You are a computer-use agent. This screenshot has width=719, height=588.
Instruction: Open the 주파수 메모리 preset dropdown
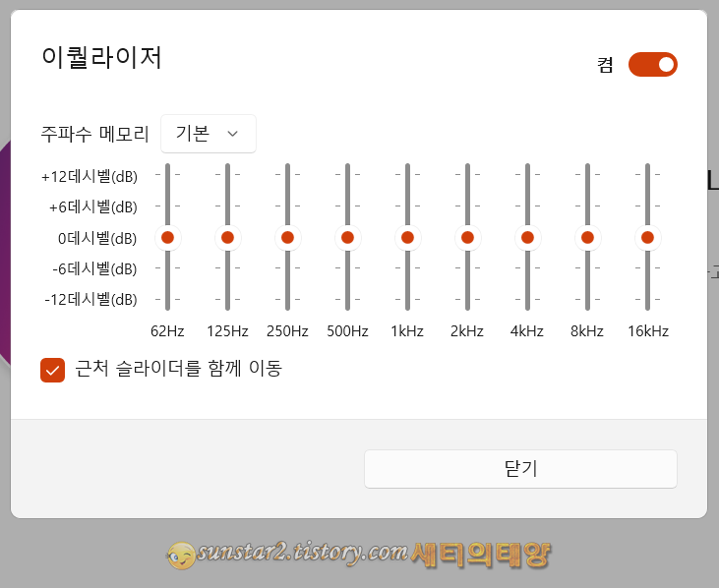209,134
